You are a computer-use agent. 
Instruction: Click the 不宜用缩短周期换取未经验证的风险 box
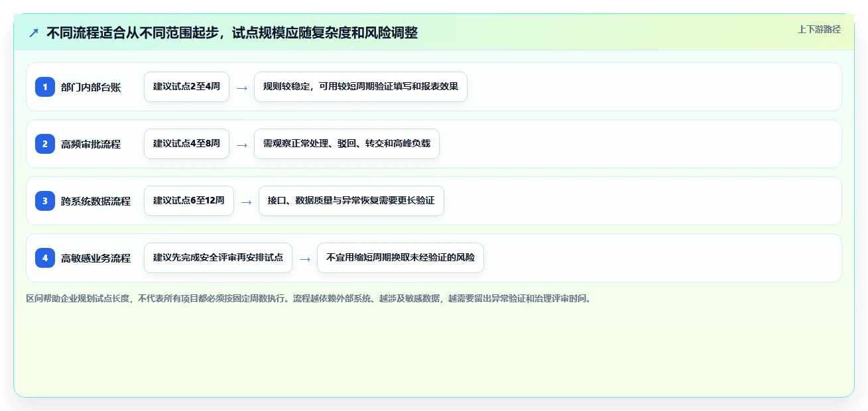[401, 258]
